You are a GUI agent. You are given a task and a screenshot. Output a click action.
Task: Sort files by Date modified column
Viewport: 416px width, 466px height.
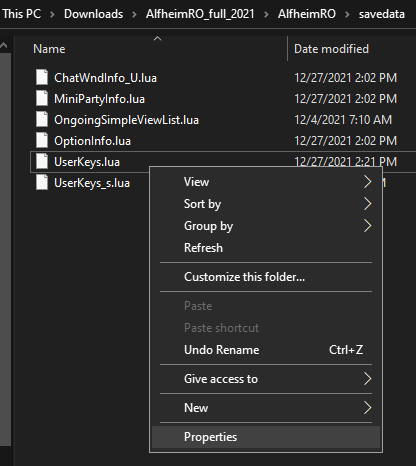[331, 49]
